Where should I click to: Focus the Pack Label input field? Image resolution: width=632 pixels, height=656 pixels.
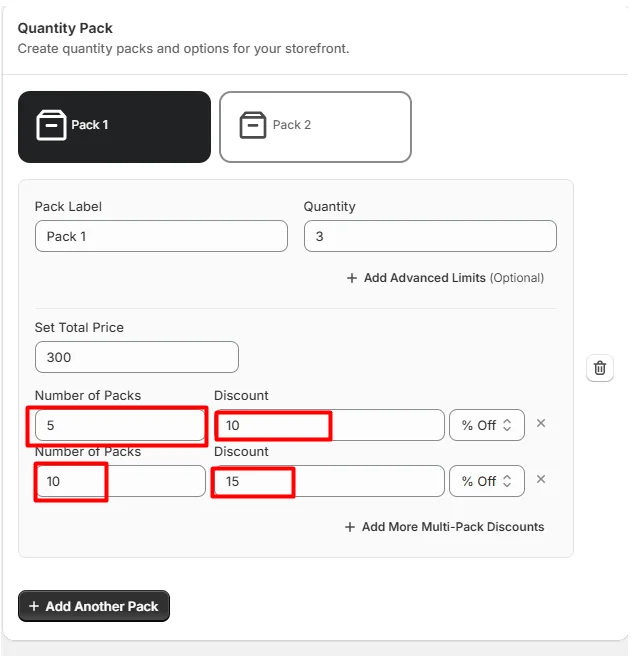coord(161,236)
